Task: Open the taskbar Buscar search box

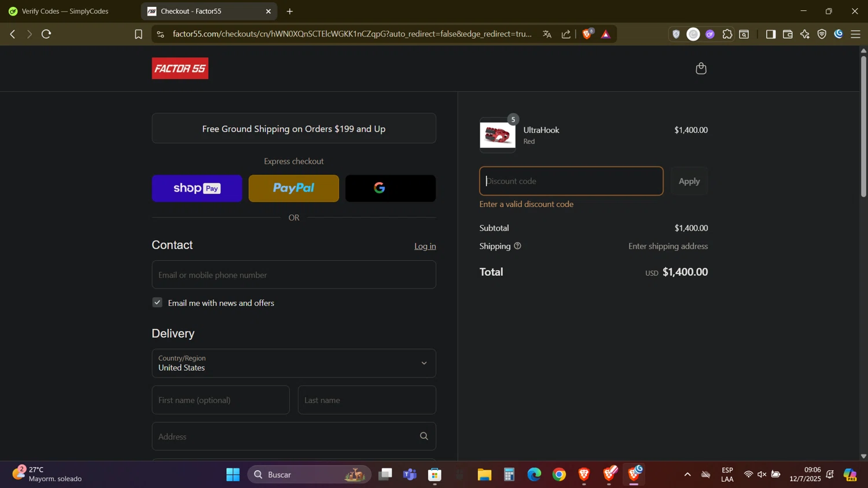Action: click(309, 475)
